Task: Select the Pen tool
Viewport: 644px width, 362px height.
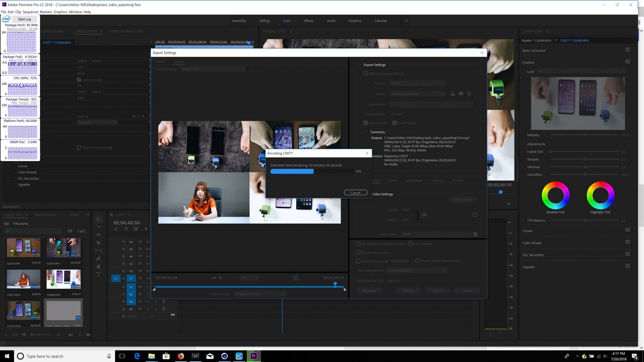Action: 98,258
